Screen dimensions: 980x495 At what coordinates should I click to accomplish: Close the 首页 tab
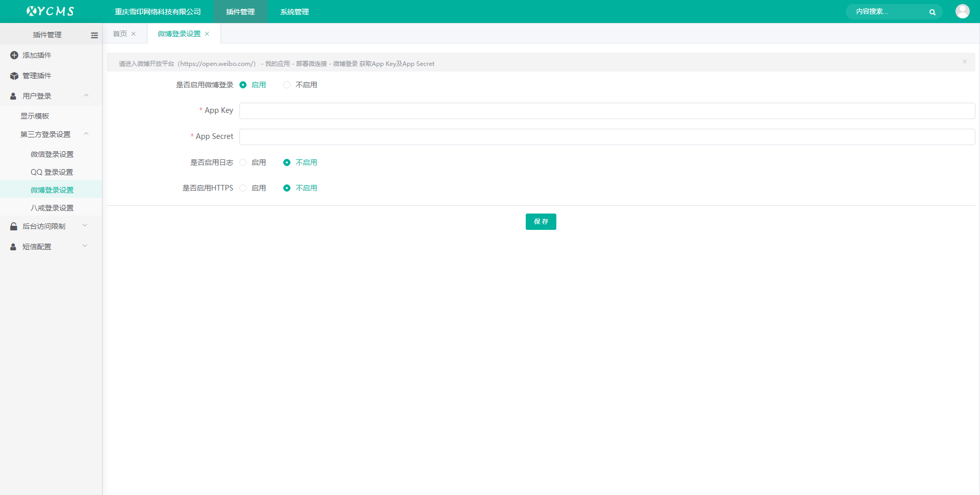pos(134,34)
